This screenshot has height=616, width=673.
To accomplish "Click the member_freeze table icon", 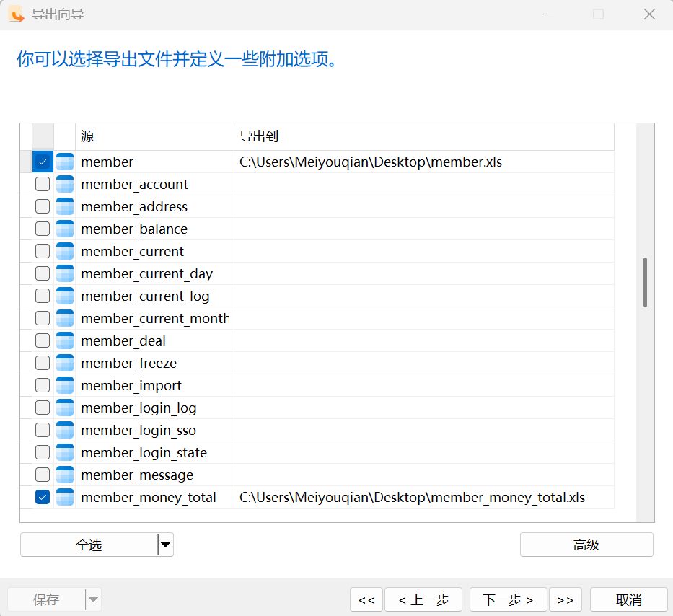I will tap(65, 364).
